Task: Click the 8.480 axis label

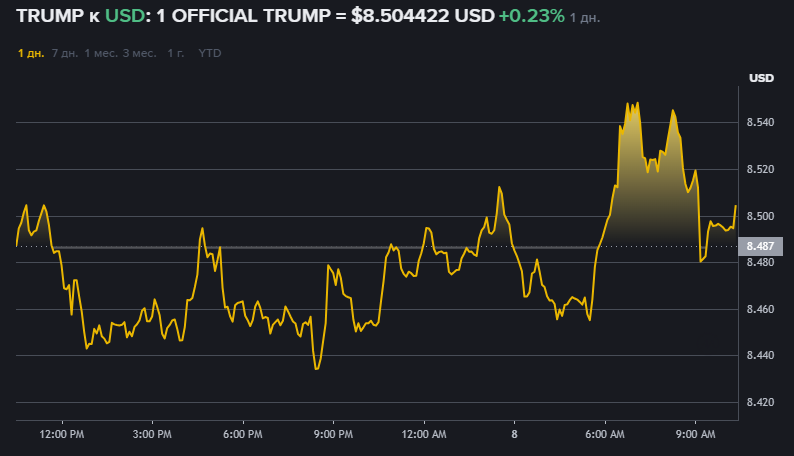Action: pyautogui.click(x=761, y=262)
